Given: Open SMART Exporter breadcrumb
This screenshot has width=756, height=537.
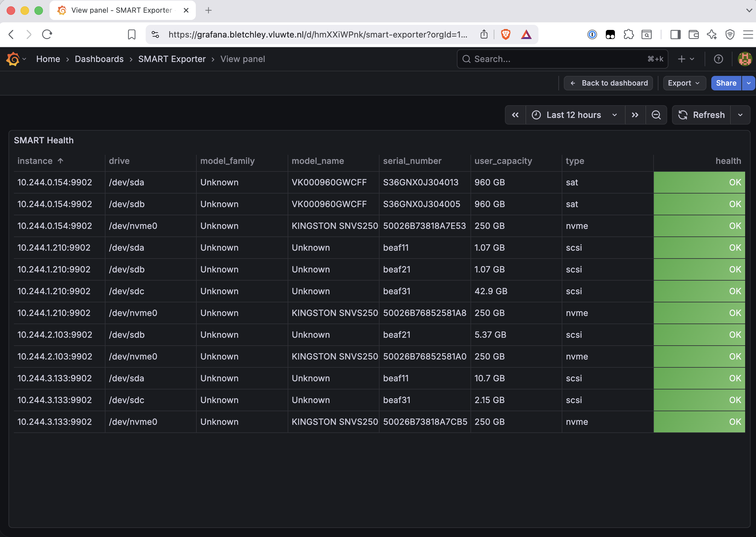Looking at the screenshot, I should (x=172, y=59).
